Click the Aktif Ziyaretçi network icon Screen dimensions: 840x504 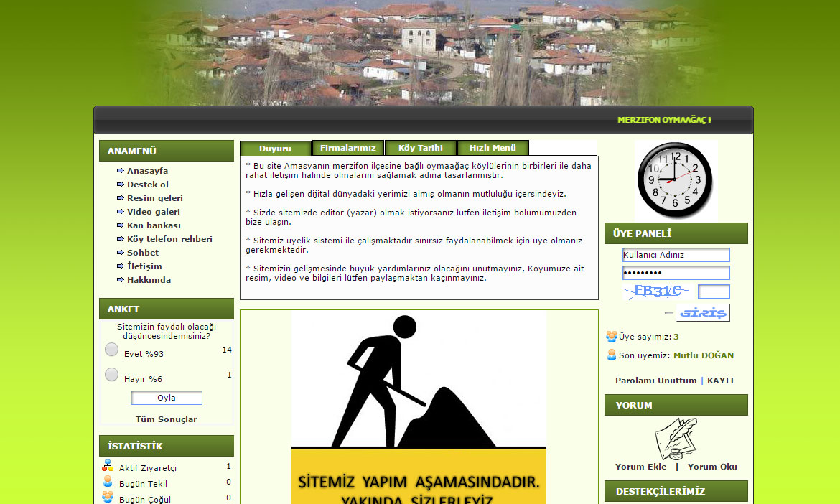[108, 465]
